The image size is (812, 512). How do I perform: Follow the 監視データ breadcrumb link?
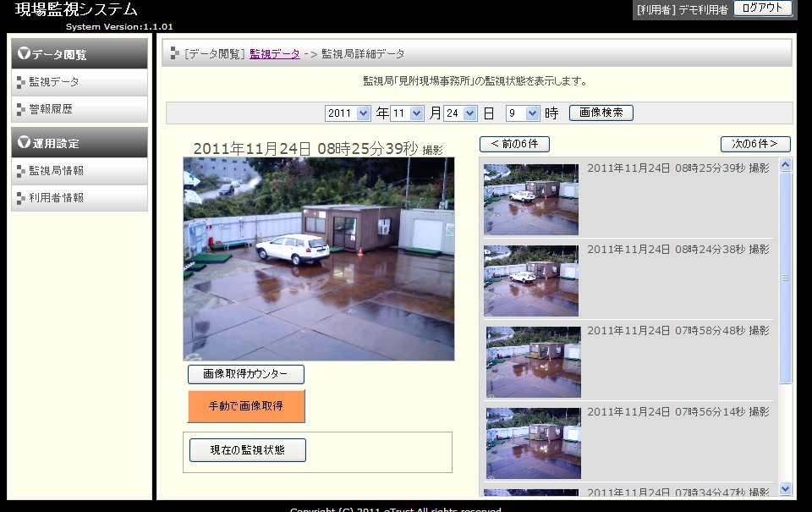[274, 53]
